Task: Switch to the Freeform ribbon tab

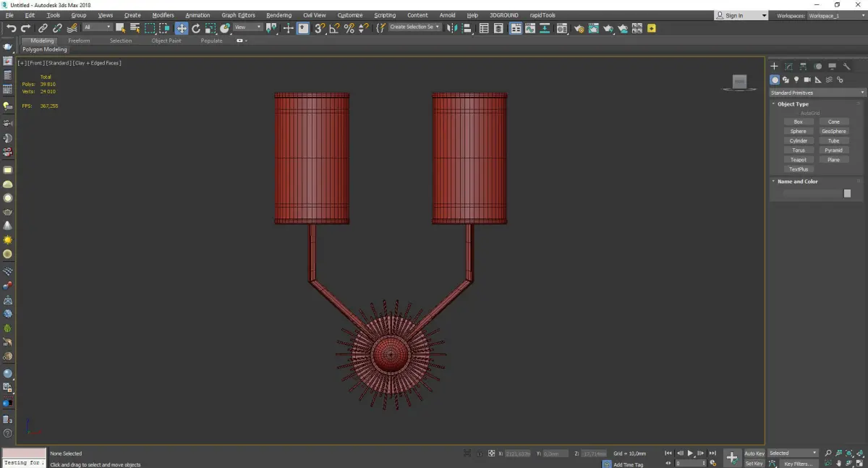Action: point(79,41)
